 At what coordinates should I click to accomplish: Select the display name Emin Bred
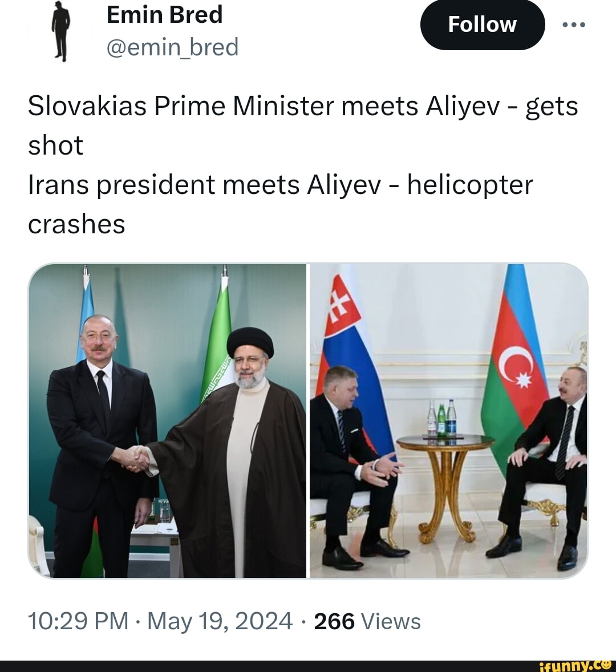click(164, 15)
